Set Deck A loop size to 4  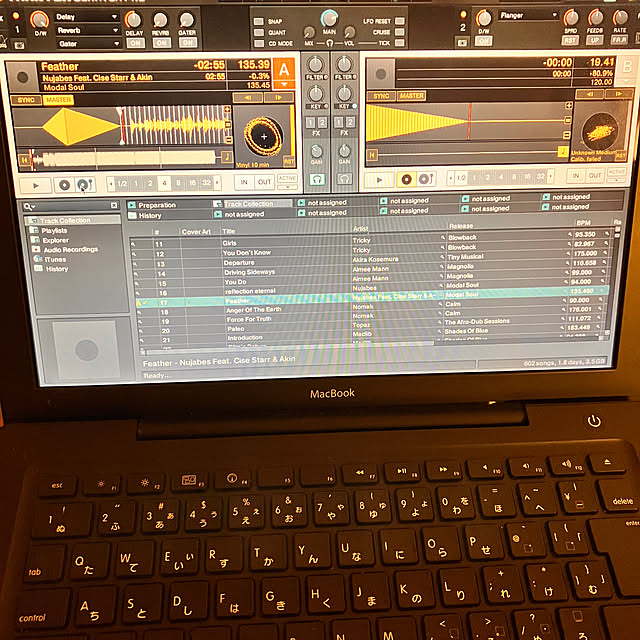(x=164, y=183)
